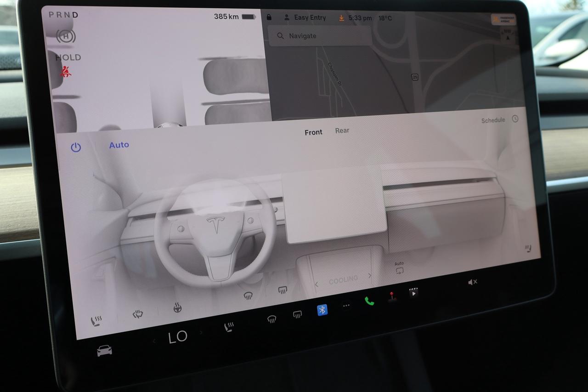588x392 pixels.
Task: Toggle front windshield defrost in climate panel
Action: [x=248, y=295]
